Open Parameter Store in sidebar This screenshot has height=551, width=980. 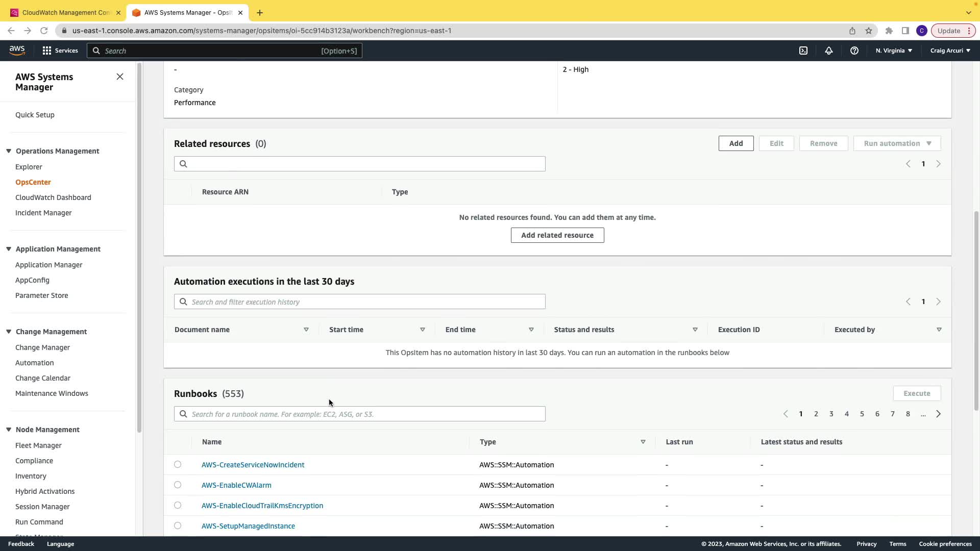(41, 295)
